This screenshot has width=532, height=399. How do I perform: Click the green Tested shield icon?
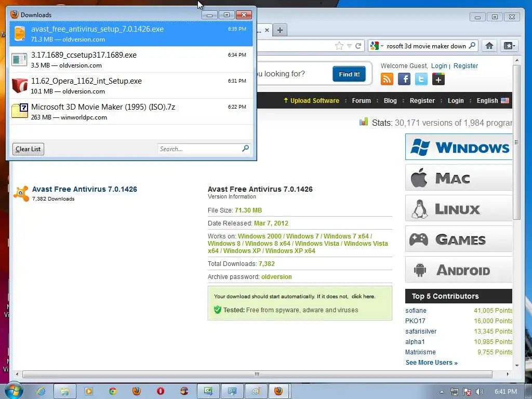click(218, 310)
